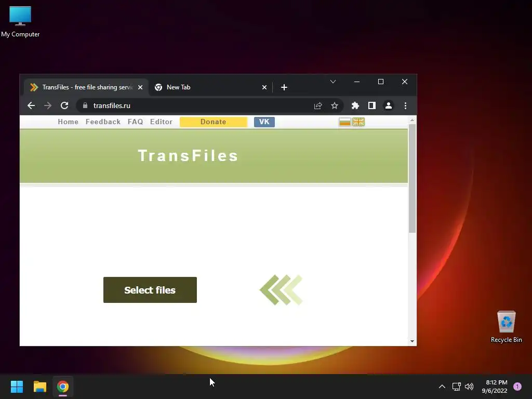Click the page scrollbar up arrow
This screenshot has height=399, width=532.
(412, 120)
